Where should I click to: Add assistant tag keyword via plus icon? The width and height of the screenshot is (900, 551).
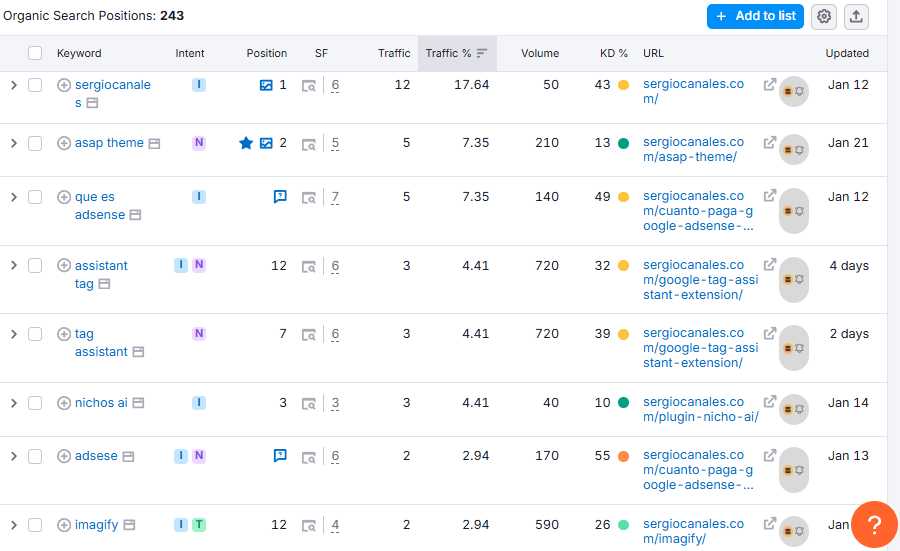[64, 265]
